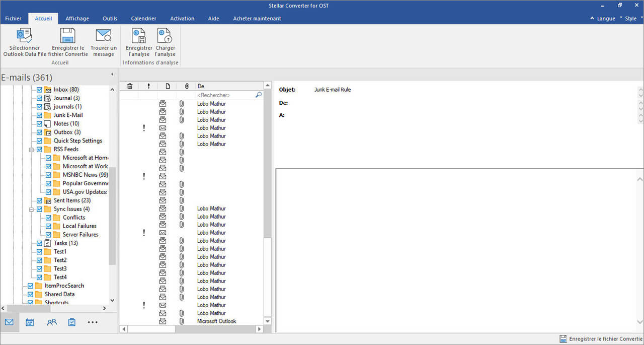Switch to Mail view icon at bottom

9,322
